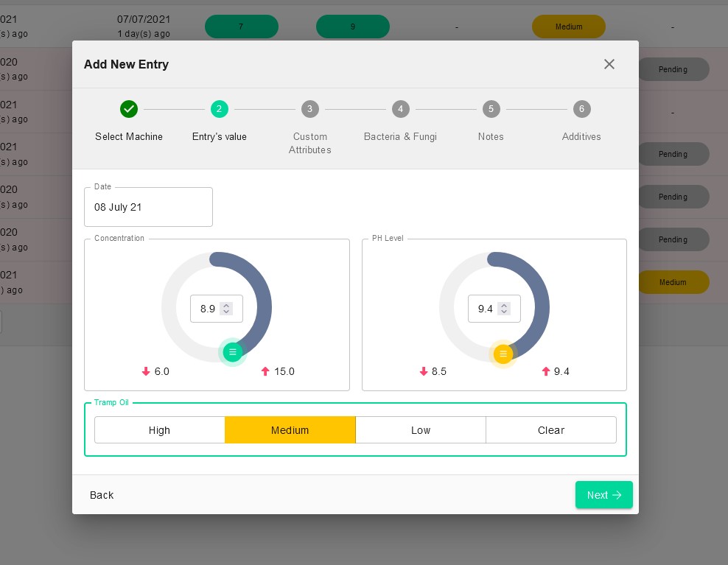Image resolution: width=728 pixels, height=565 pixels.
Task: Click the Next button
Action: point(603,495)
